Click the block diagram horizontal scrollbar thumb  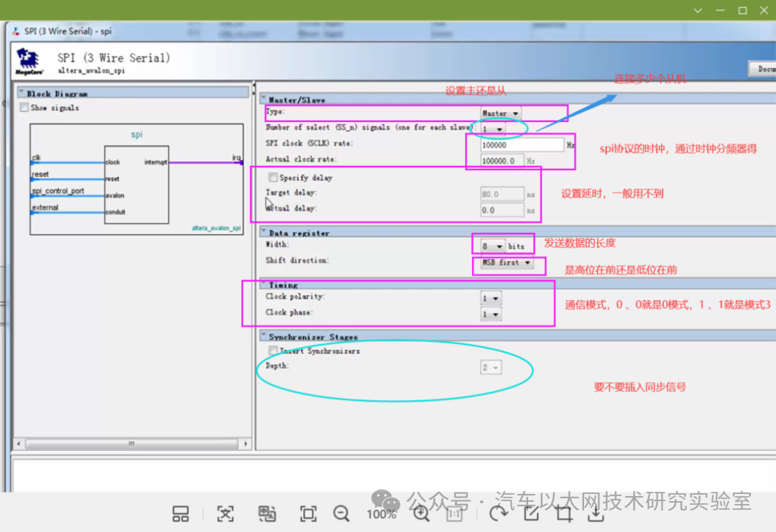point(131,444)
